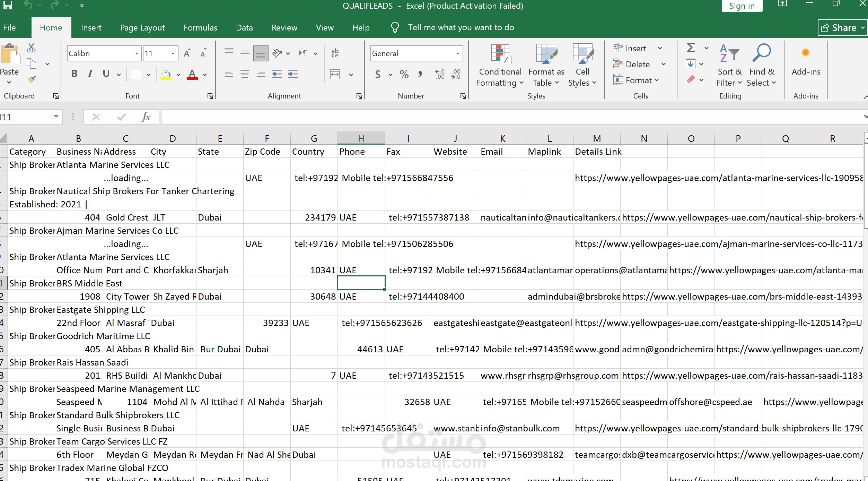The image size is (868, 481).
Task: Apply Wrap Text to the cell
Action: point(335,53)
